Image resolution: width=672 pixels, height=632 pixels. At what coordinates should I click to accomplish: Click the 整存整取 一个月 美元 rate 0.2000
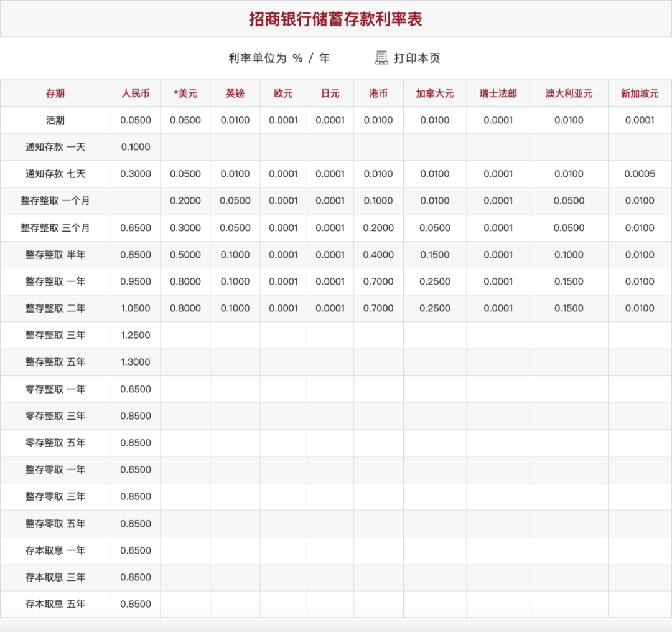185,200
